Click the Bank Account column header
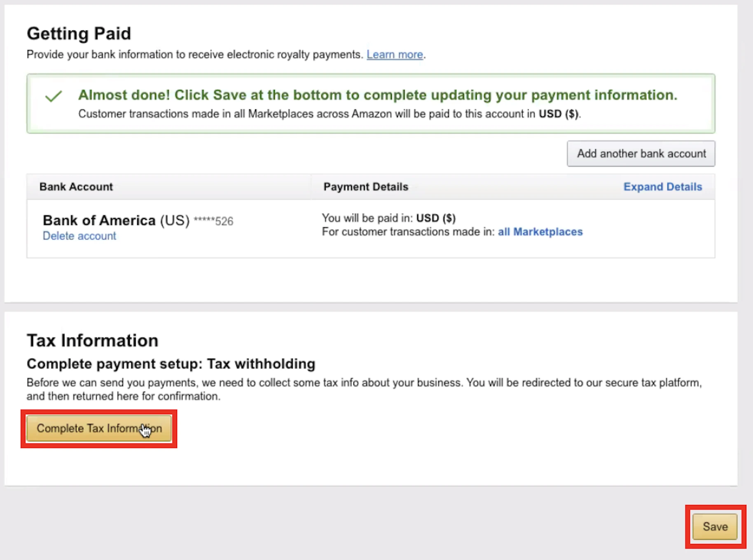Viewport: 753px width, 560px height. tap(76, 187)
